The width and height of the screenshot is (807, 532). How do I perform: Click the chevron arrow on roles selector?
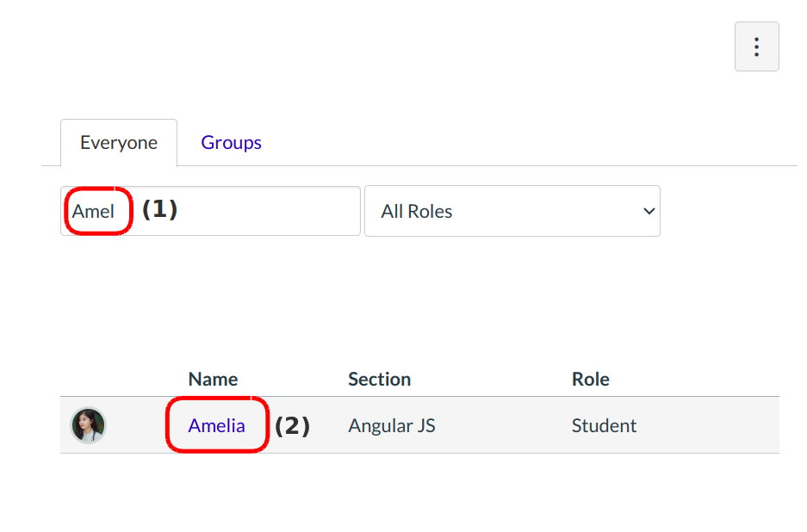pos(649,211)
